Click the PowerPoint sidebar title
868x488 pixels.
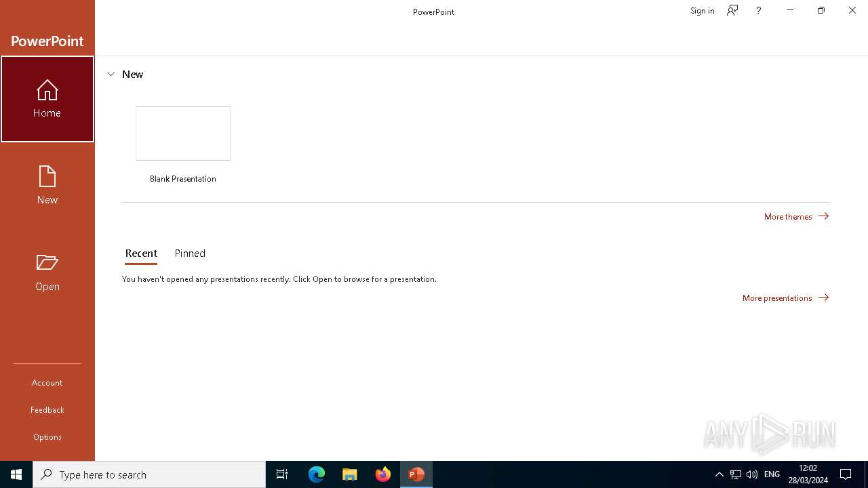47,41
